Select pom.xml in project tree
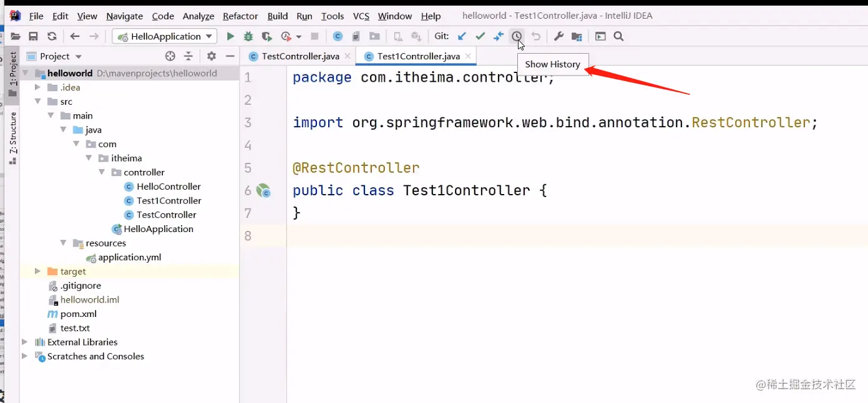This screenshot has height=403, width=868. click(72, 314)
